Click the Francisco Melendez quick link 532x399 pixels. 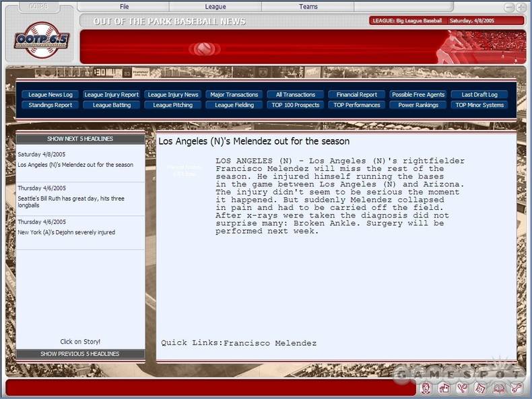tap(269, 343)
